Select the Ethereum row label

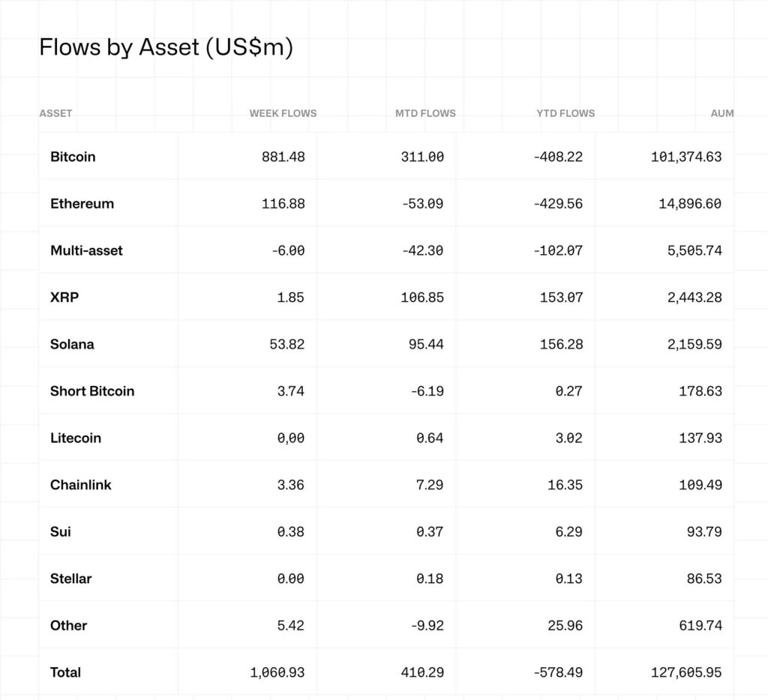pos(82,203)
